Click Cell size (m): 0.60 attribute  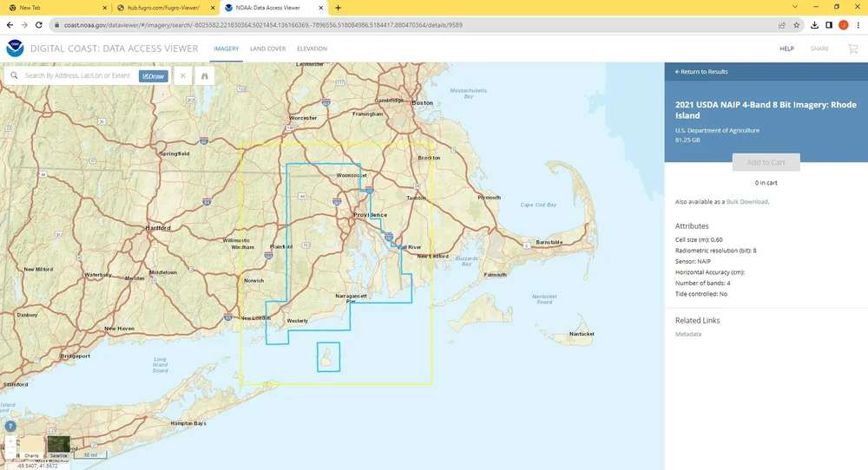coord(699,240)
